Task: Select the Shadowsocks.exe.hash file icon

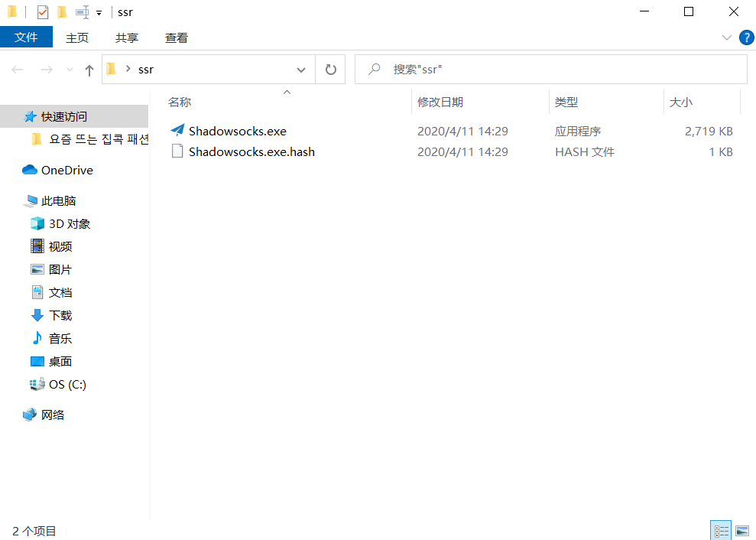Action: coord(177,151)
